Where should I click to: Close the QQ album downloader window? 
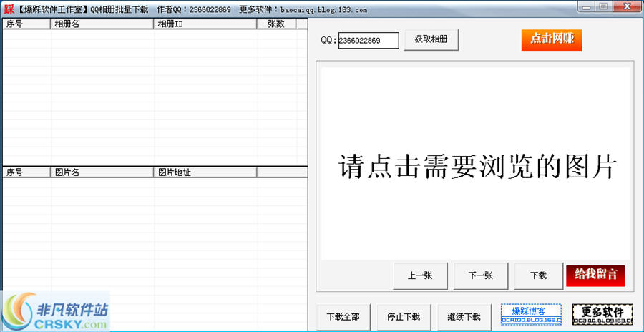point(627,6)
